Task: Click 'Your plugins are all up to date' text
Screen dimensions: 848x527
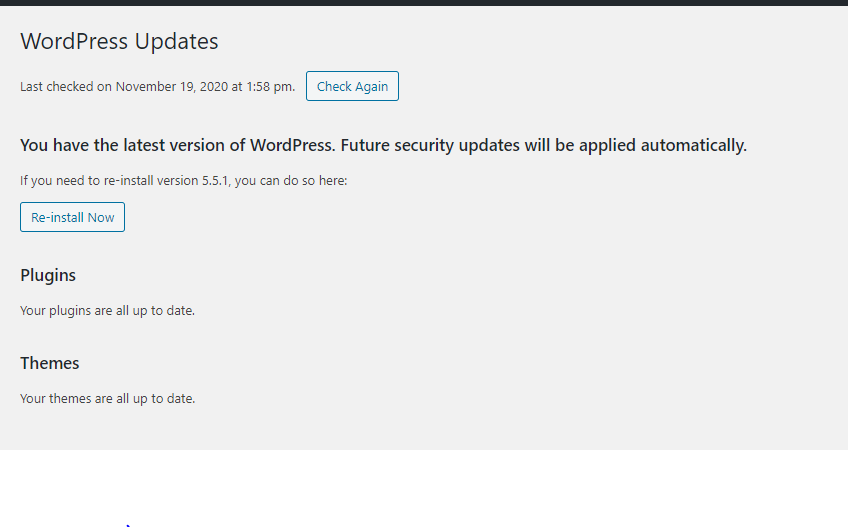Action: (x=107, y=311)
